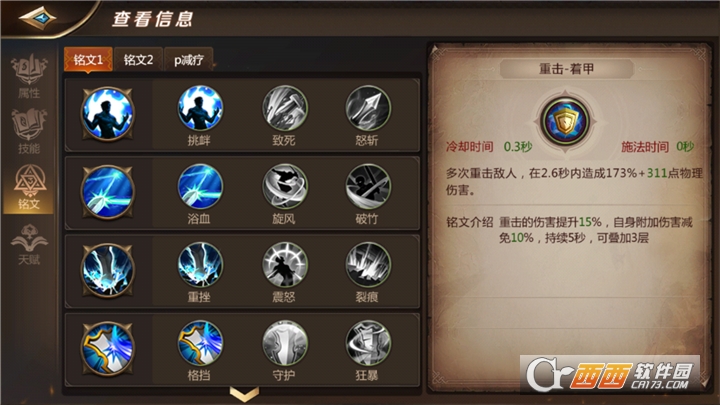720x405 pixels.
Task: Choose the 怒斩 rune icon
Action: (x=368, y=108)
